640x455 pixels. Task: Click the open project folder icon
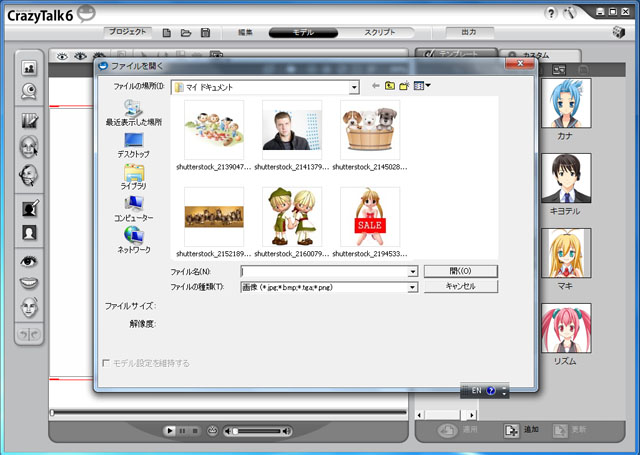click(x=186, y=33)
